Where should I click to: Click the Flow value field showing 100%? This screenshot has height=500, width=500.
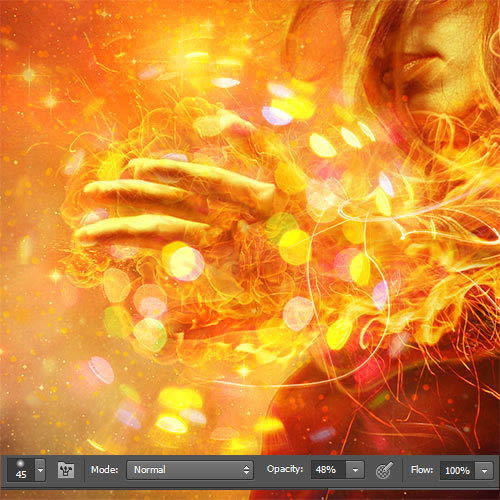click(x=457, y=470)
